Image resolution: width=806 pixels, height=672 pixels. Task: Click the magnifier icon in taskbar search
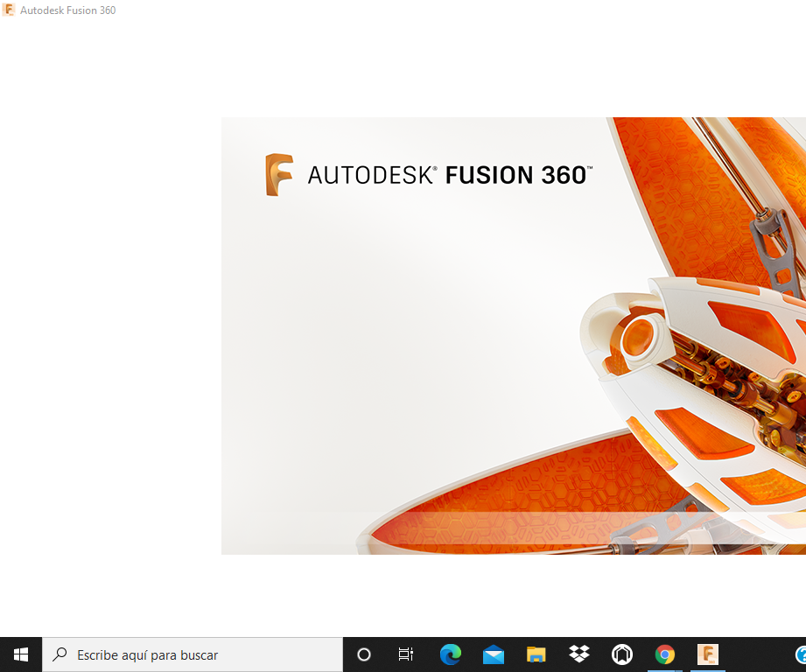(x=60, y=654)
